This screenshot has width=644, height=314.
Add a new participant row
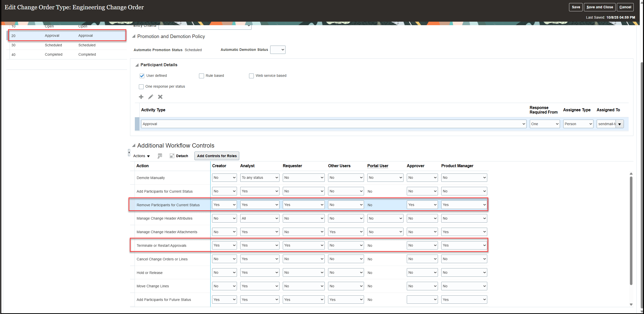(x=141, y=97)
